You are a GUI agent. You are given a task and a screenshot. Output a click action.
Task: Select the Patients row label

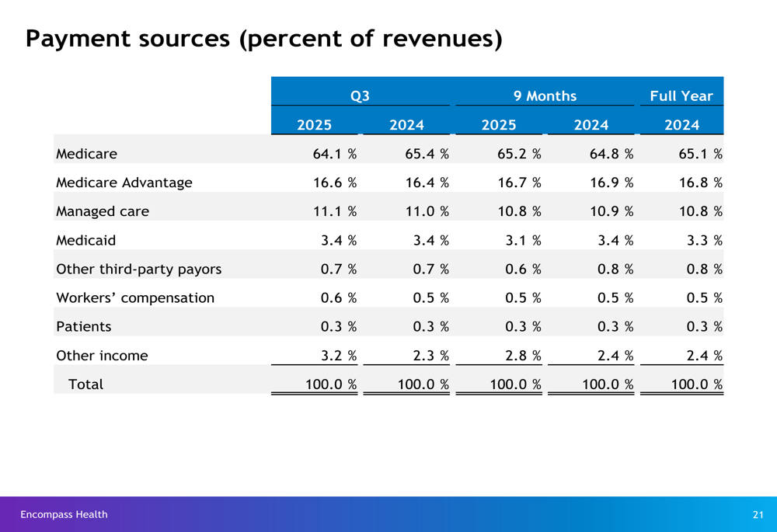point(84,327)
